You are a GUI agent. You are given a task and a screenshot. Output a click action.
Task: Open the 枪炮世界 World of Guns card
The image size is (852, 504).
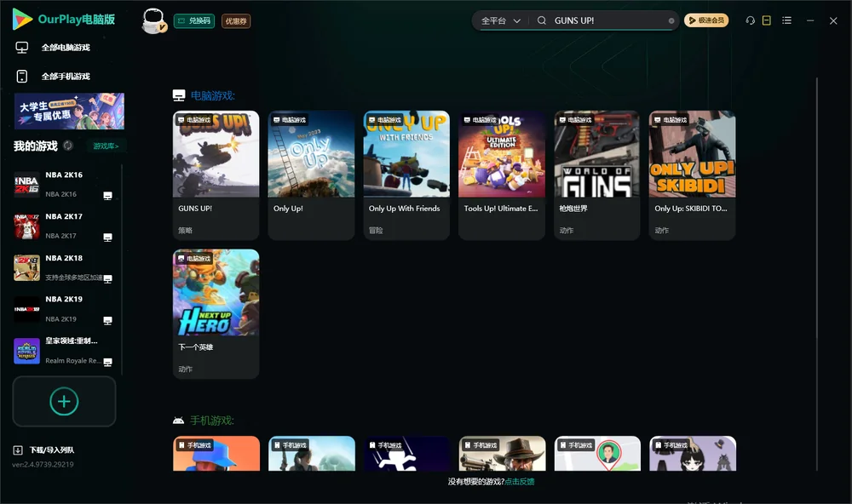(597, 175)
